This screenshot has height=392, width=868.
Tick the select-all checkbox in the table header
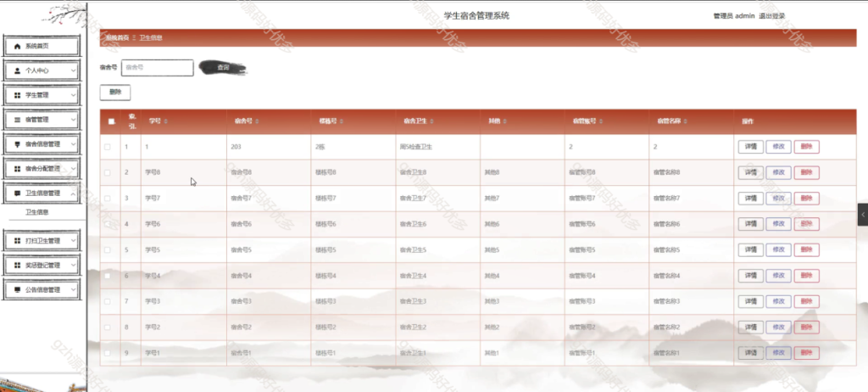point(111,121)
